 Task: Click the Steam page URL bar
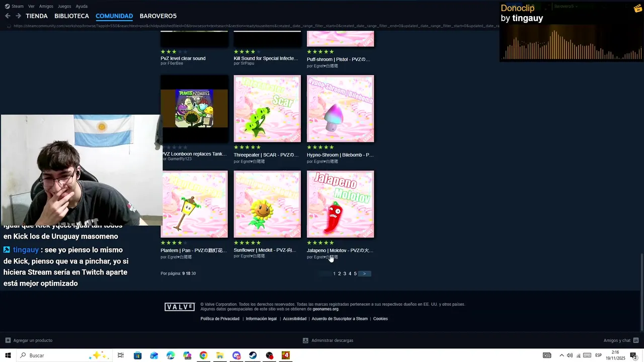256,26
